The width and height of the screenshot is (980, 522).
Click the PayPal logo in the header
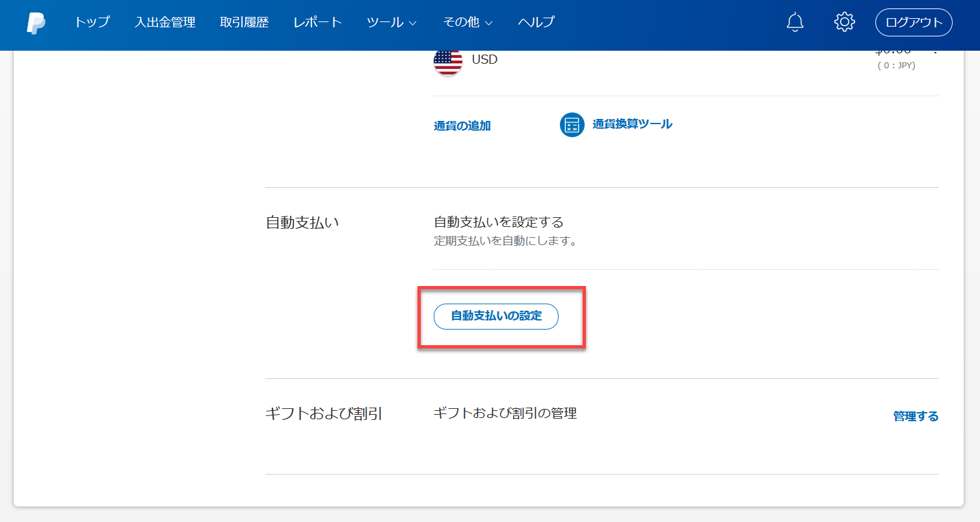click(x=36, y=23)
